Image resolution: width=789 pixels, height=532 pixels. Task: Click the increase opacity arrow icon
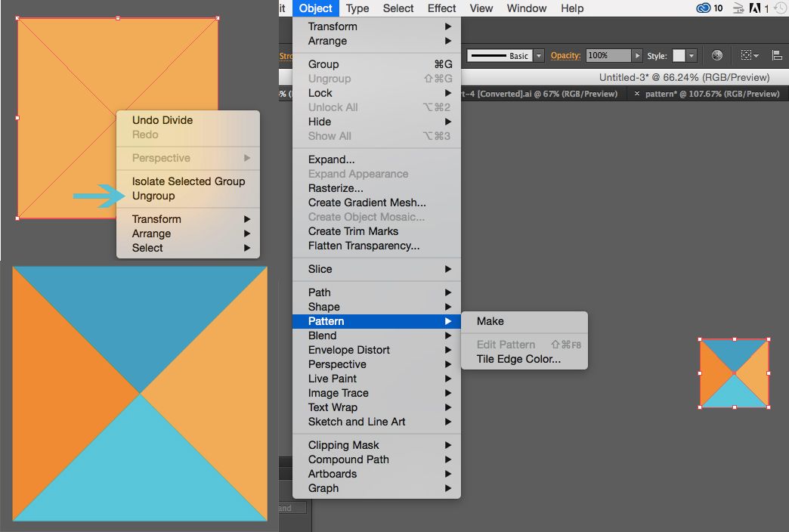(x=637, y=54)
